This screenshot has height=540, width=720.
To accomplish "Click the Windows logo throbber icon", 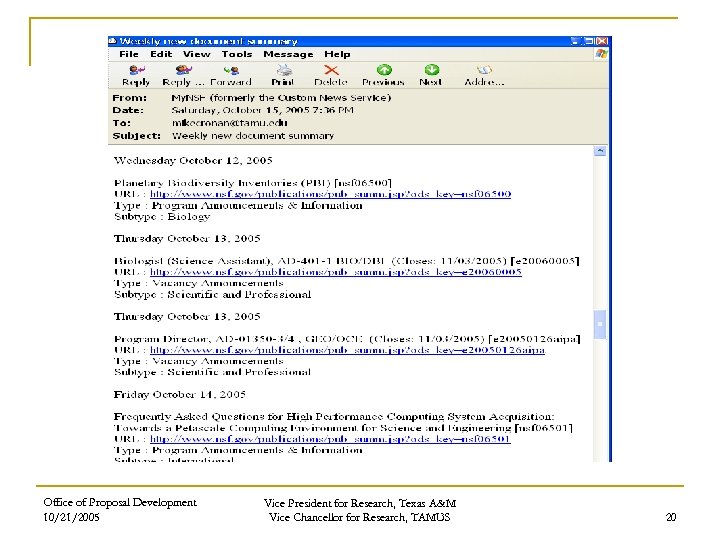I will 601,54.
